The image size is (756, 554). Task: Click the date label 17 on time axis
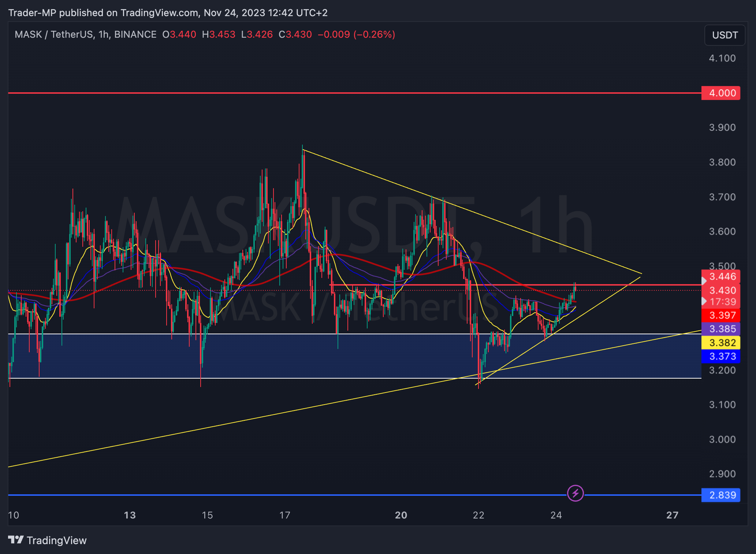(x=284, y=515)
